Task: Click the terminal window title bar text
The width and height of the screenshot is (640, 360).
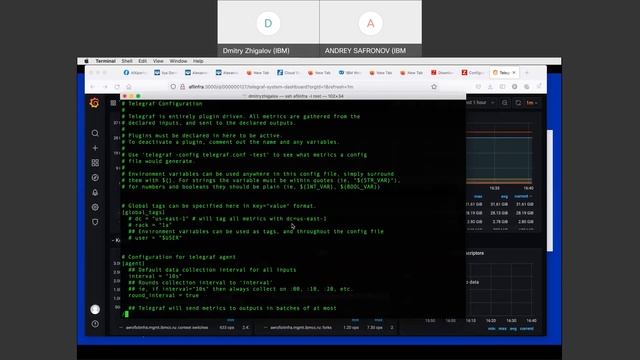Action: [296, 96]
